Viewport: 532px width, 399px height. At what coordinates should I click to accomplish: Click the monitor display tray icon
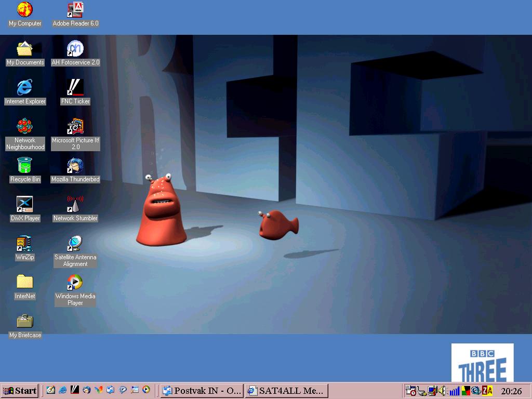[x=432, y=391]
